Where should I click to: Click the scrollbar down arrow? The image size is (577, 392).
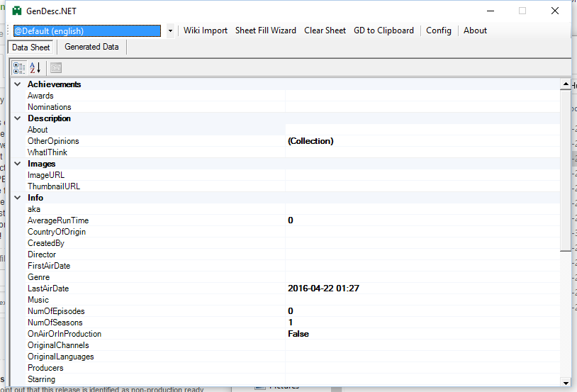(566, 383)
